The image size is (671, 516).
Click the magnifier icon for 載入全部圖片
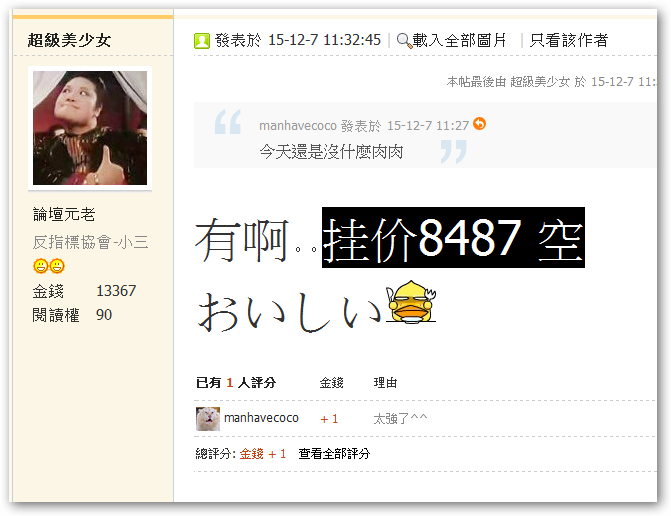(404, 41)
